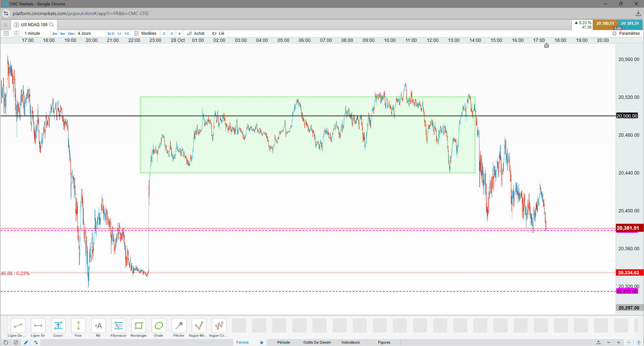Open the Outils De Dessin tab
The width and height of the screenshot is (644, 346).
click(x=317, y=342)
